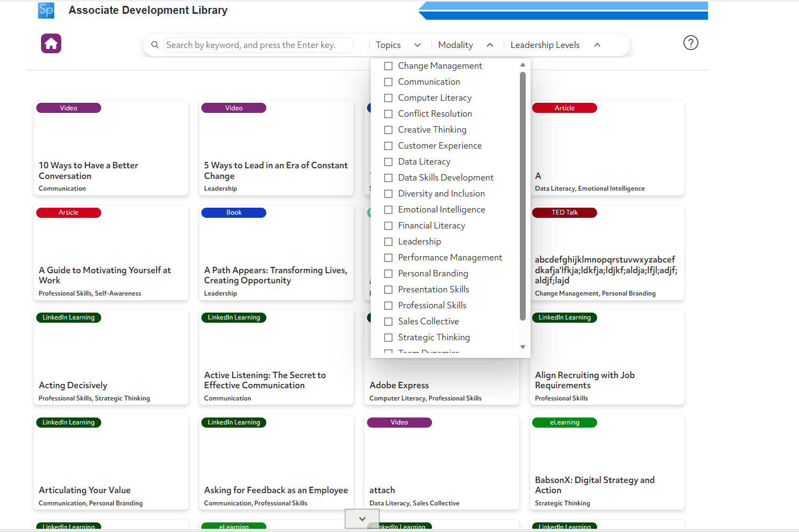Tick the Data Literacy checkbox
Image resolution: width=799 pixels, height=532 pixels.
(388, 162)
